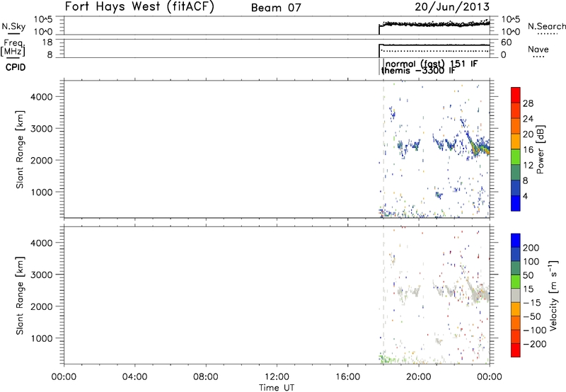The image size is (566, 392).
Task: Click the '-50' velocity colorbar label
Action: point(531,316)
